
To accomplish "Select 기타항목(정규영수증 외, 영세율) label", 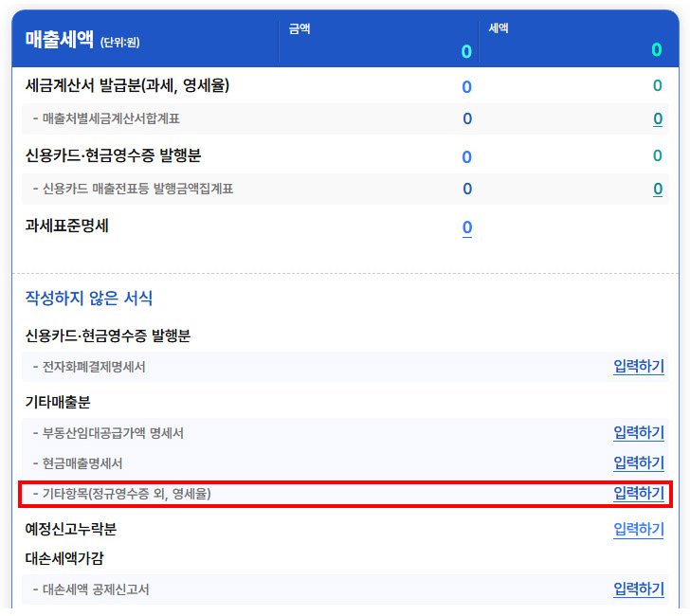I will coord(127,494).
